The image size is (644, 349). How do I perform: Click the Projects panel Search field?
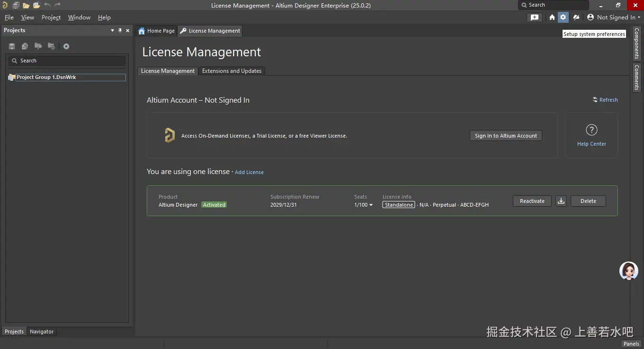click(x=67, y=61)
